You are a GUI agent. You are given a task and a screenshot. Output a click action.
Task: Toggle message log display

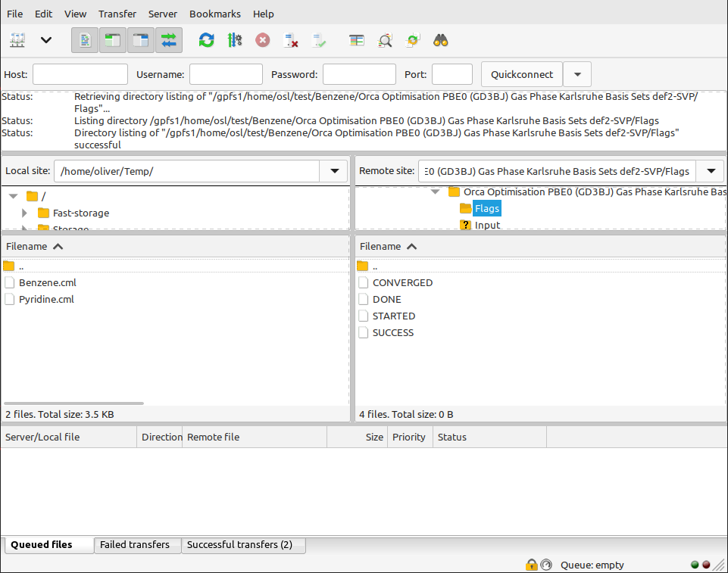85,40
